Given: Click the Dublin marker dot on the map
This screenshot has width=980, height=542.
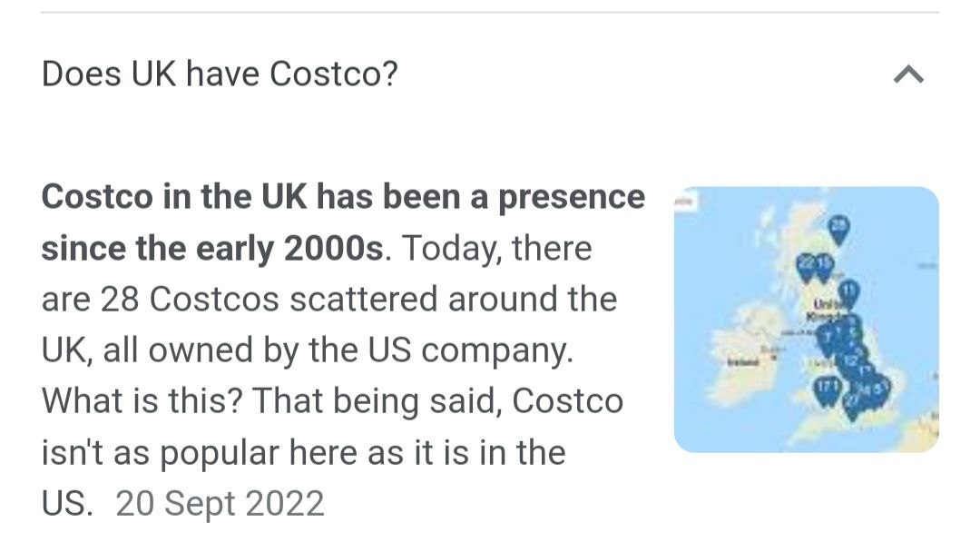Looking at the screenshot, I should coord(774,357).
